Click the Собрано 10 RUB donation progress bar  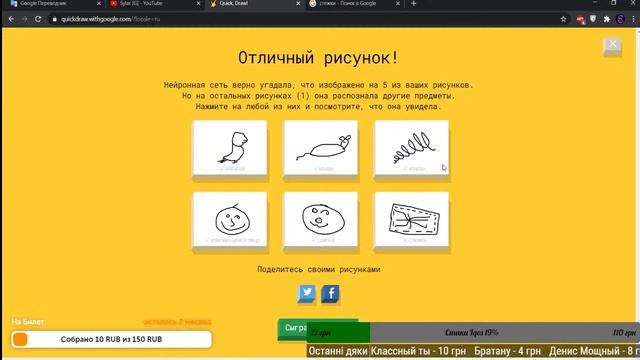point(111,339)
